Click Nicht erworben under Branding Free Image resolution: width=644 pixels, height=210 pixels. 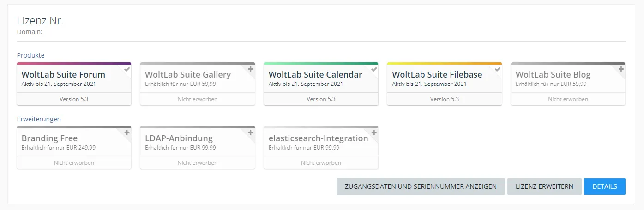tap(74, 163)
